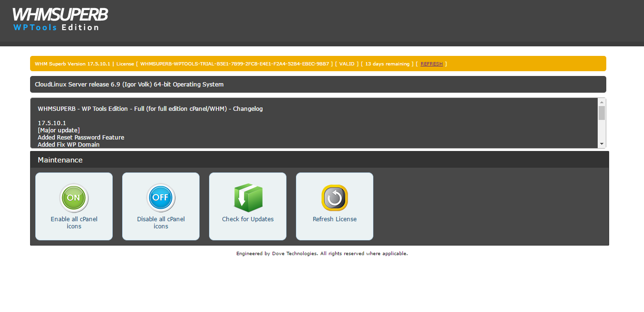This screenshot has height=312, width=644.
Task: Click the changelog scrollbar thumb
Action: (602, 112)
